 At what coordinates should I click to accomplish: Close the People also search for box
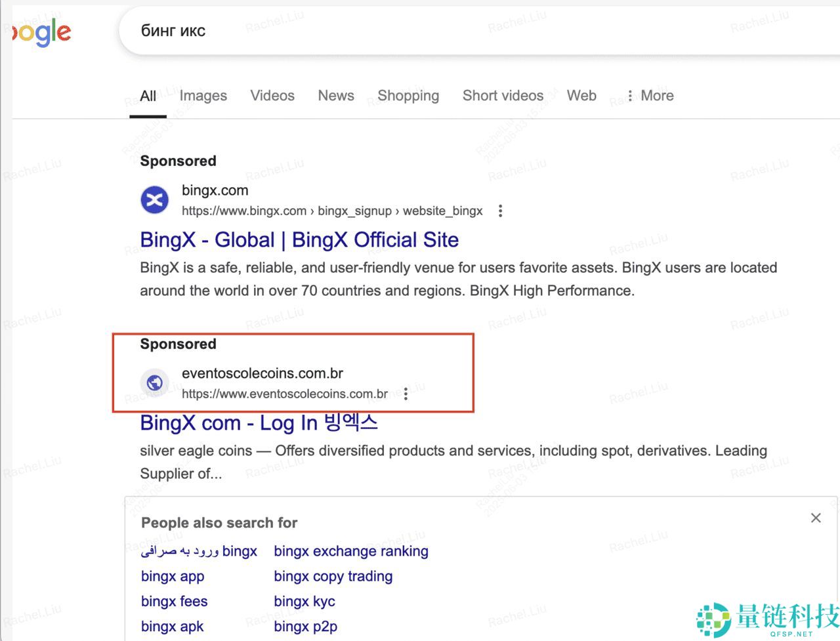click(x=816, y=518)
